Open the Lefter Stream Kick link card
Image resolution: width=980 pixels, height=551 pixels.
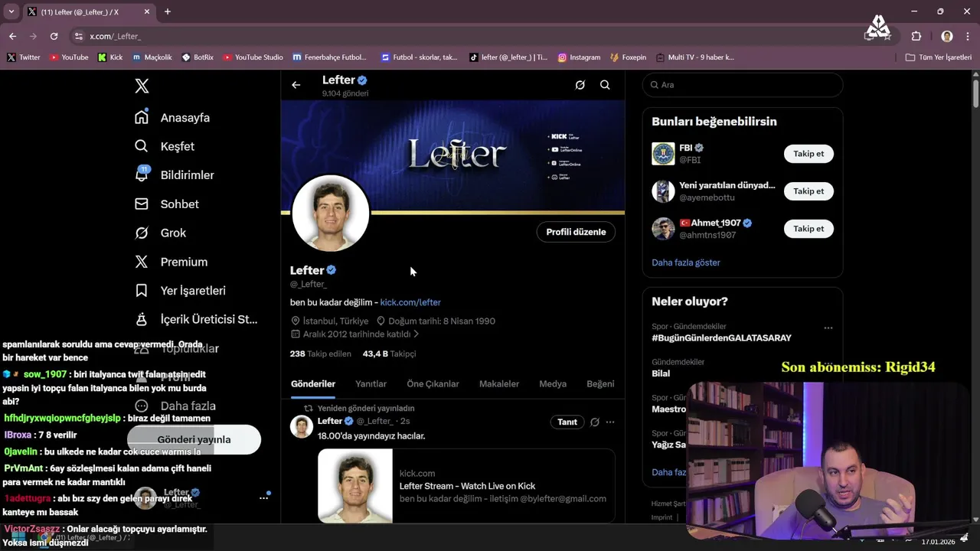(x=466, y=486)
